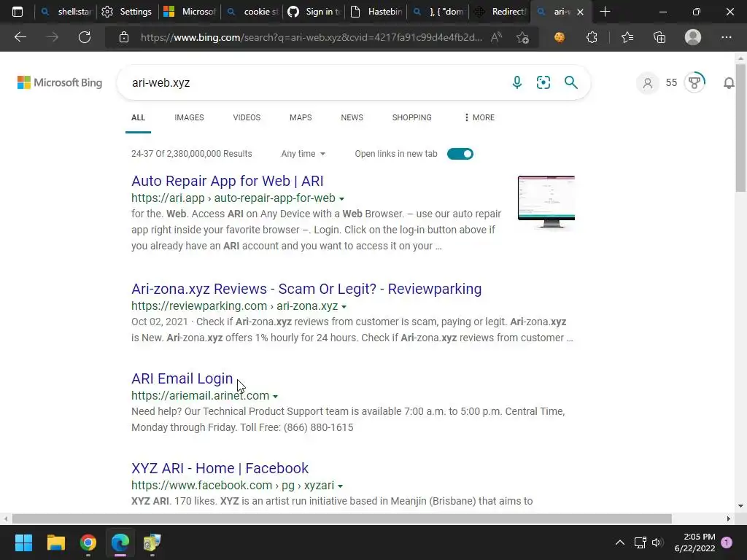Open File Explorer from taskbar
747x560 pixels.
(55, 542)
